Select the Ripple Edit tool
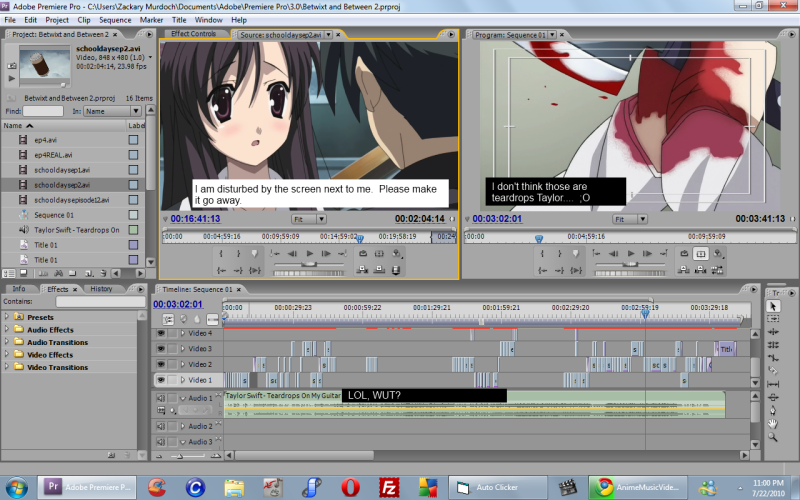 [772, 332]
